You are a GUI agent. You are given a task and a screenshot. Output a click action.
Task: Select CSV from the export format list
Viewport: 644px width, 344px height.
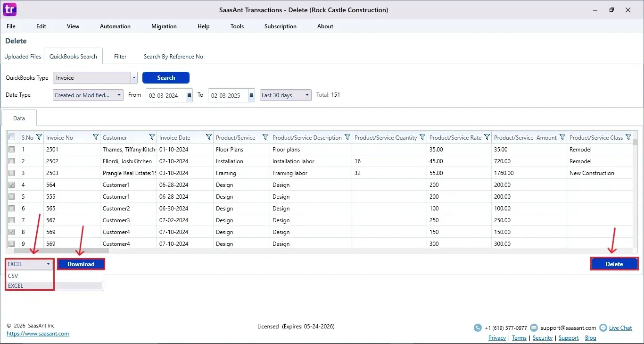[x=13, y=276]
